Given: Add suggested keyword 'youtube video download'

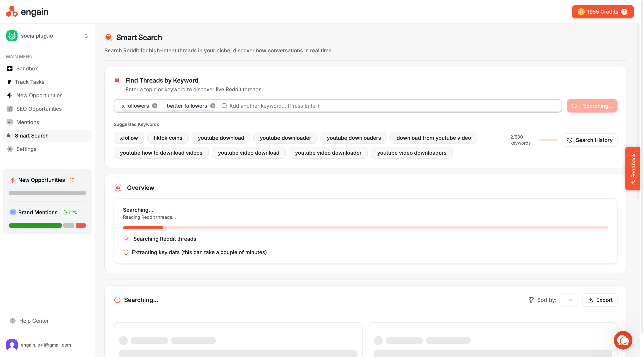Looking at the screenshot, I should point(249,153).
